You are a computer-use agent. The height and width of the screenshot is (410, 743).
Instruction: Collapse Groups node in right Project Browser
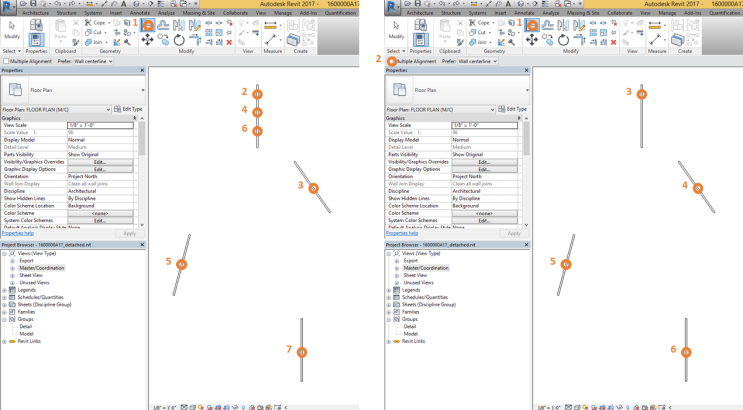389,319
